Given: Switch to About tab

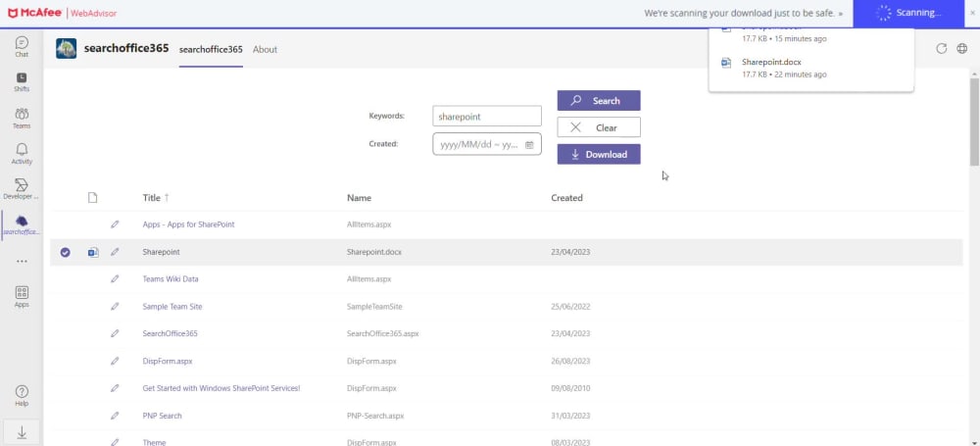Looking at the screenshot, I should point(265,49).
